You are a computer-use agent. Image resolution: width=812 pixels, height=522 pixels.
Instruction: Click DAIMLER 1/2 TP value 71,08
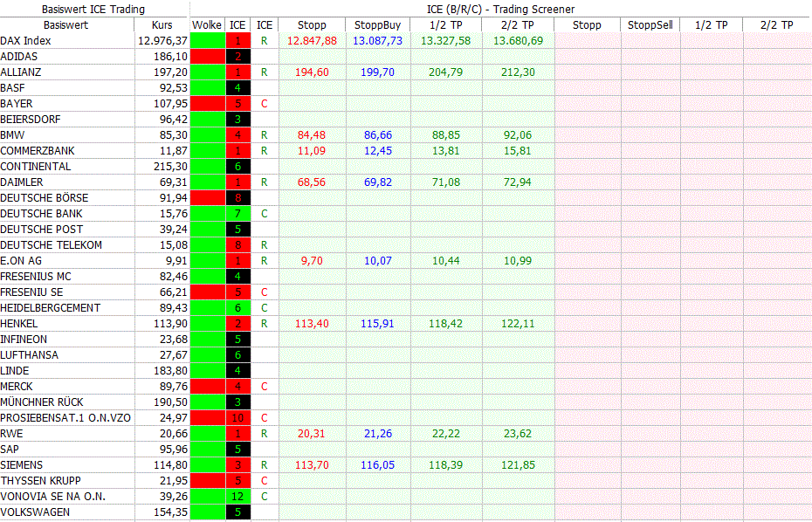coord(445,182)
